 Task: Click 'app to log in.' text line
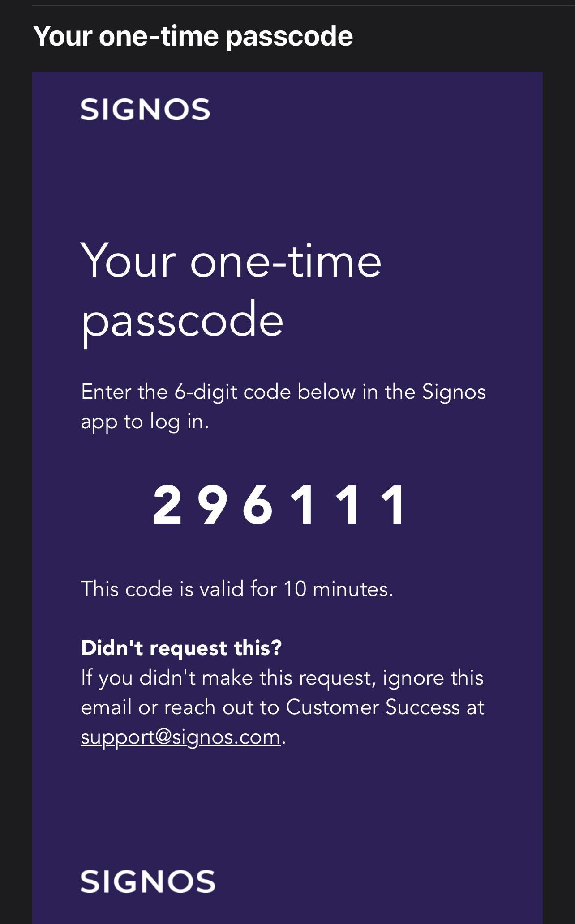145,421
